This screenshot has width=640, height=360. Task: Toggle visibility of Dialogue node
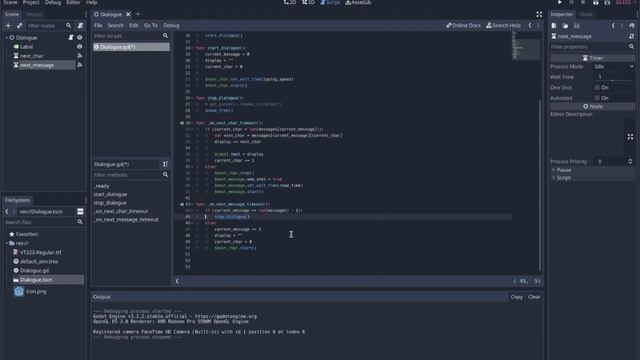click(80, 38)
